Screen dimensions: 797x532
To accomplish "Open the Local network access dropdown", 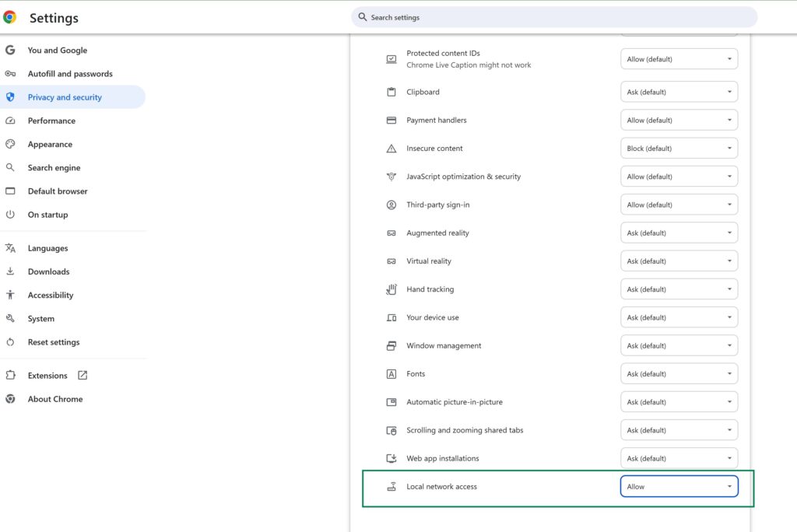I will click(679, 487).
